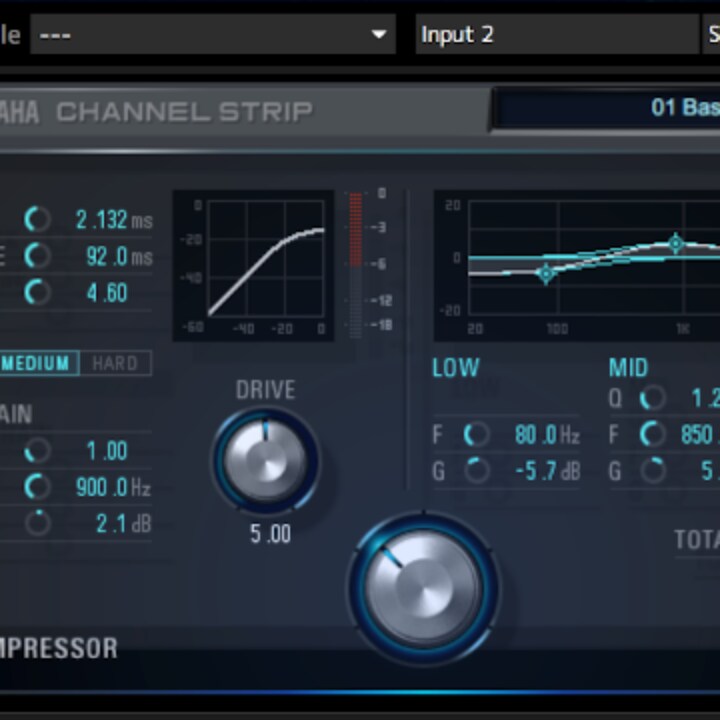Click the low band handle on the EQ graph
The height and width of the screenshot is (720, 720).
coord(545,273)
